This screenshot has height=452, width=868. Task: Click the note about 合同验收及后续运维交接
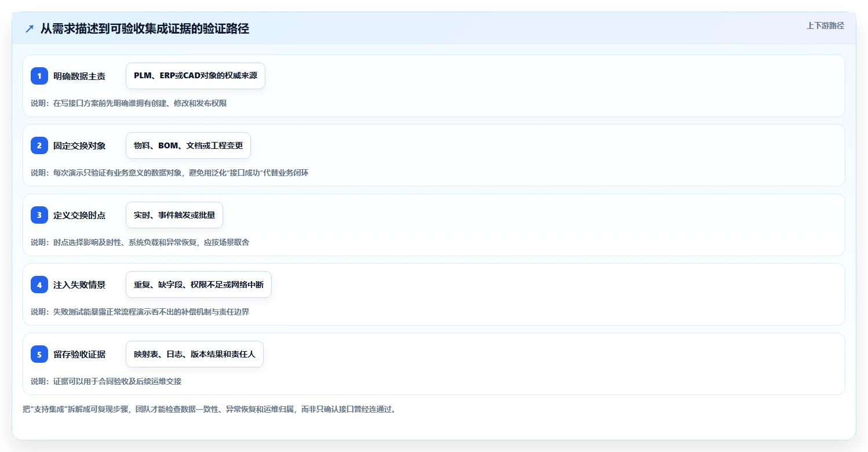coord(106,381)
